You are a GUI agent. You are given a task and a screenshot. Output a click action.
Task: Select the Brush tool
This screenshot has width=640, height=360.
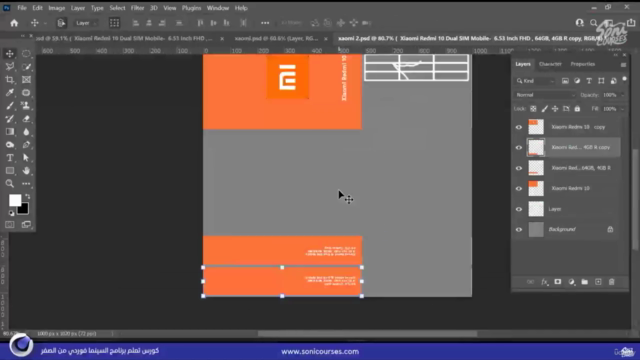click(x=10, y=106)
